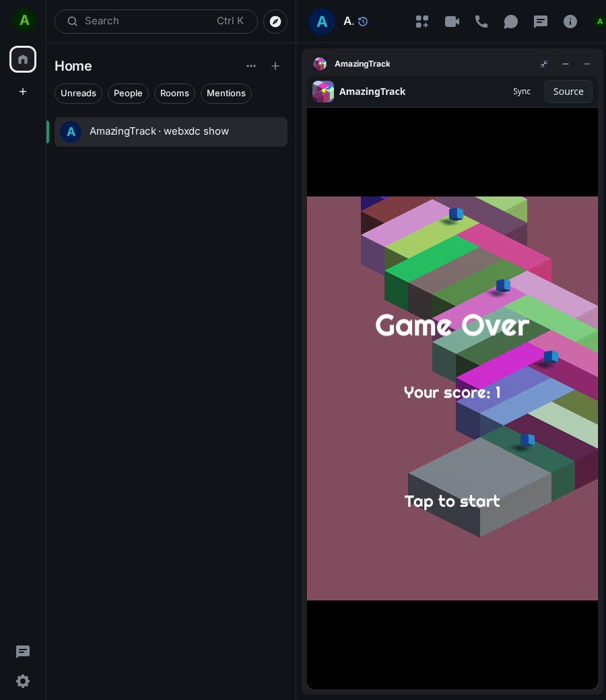Click the member avatar at header end
This screenshot has height=700, width=606.
599,22
